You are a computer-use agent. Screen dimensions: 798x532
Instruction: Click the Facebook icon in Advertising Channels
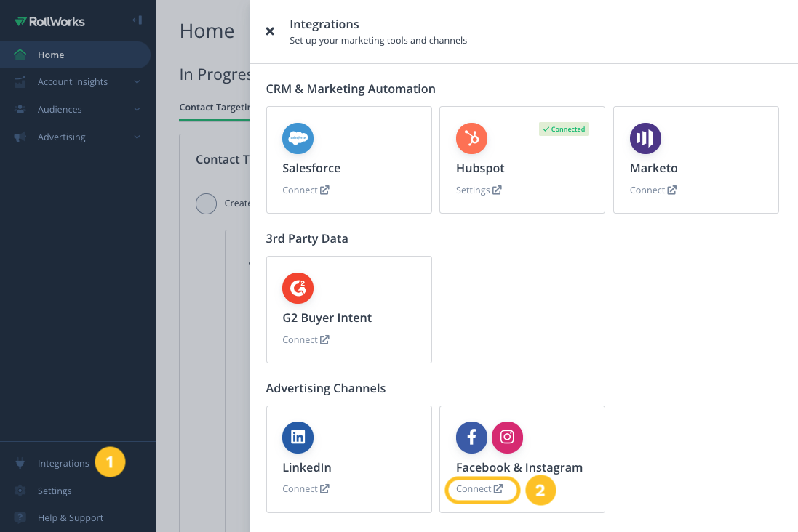point(471,438)
